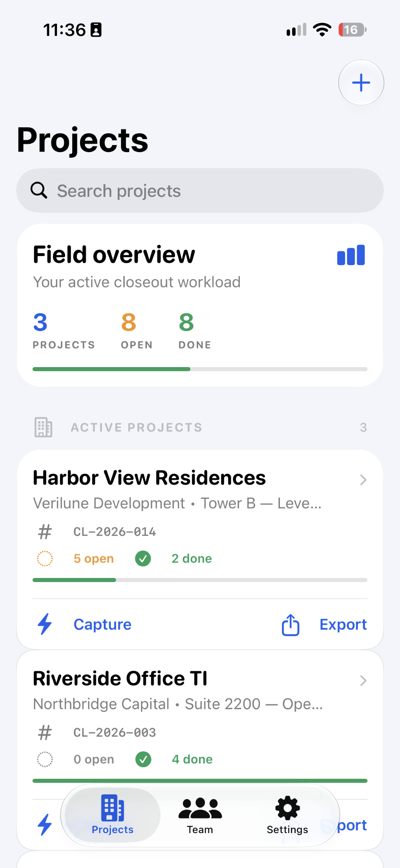Tap Harbor View Residences progress bar

(x=200, y=580)
